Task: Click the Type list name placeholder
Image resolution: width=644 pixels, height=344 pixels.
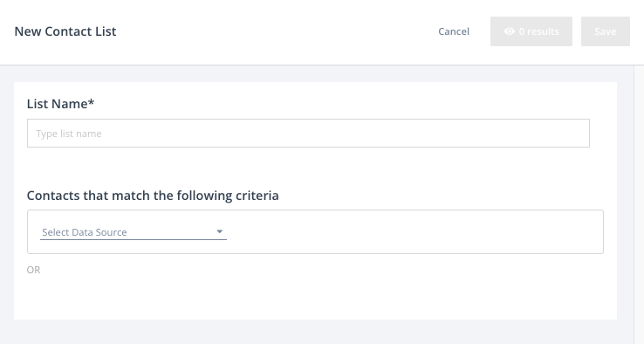Action: (69, 134)
